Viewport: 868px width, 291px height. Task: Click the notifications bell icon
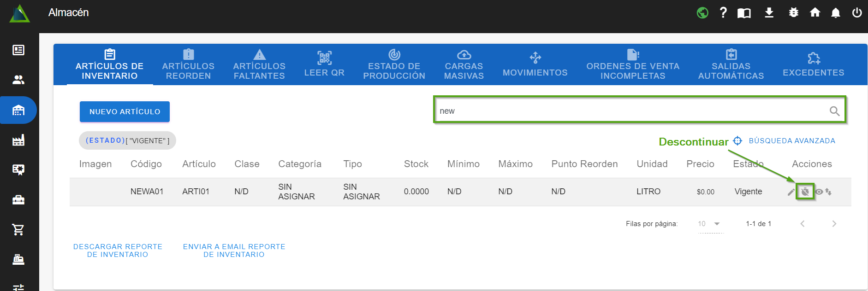tap(835, 13)
